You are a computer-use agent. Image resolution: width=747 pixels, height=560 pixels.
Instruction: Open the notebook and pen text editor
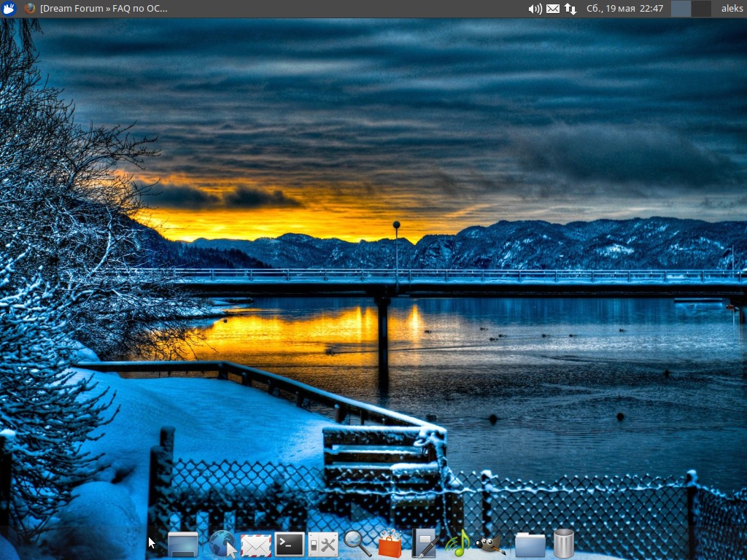(425, 543)
